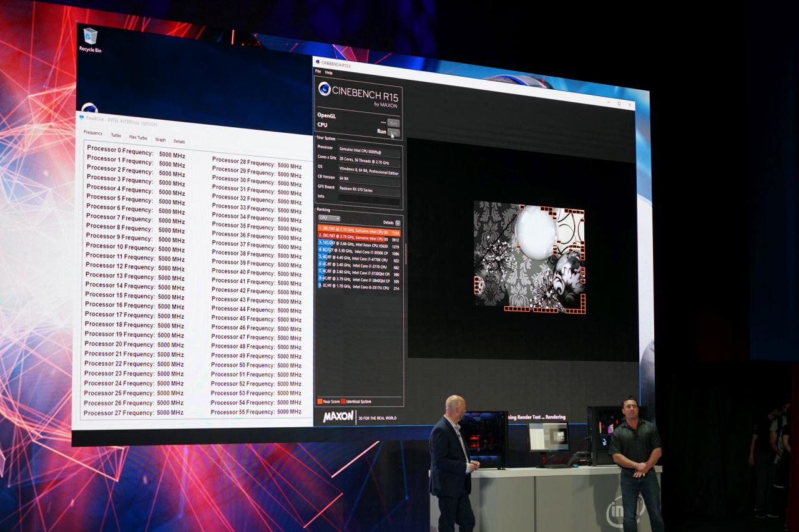Click the Cinebench R15.0 title bar icon
The image size is (799, 532).
click(x=317, y=62)
